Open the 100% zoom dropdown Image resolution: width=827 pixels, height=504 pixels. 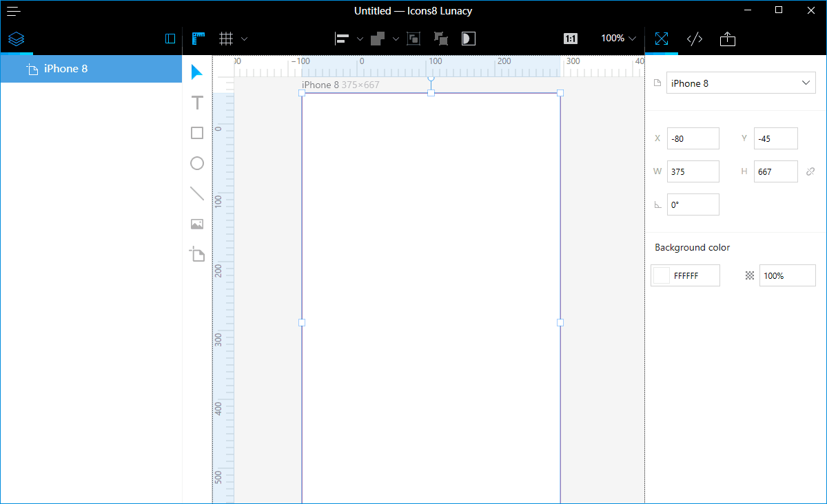[617, 39]
